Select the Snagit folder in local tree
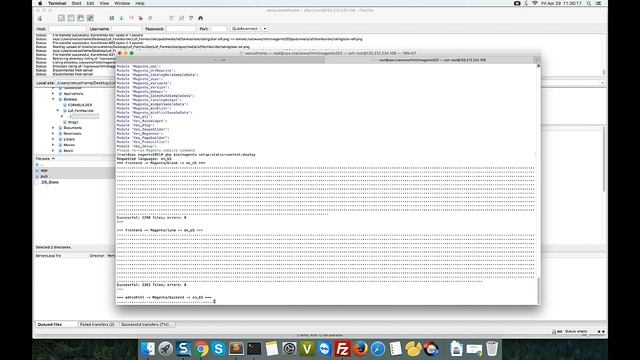Screen dimensions: 640x360 [73, 122]
